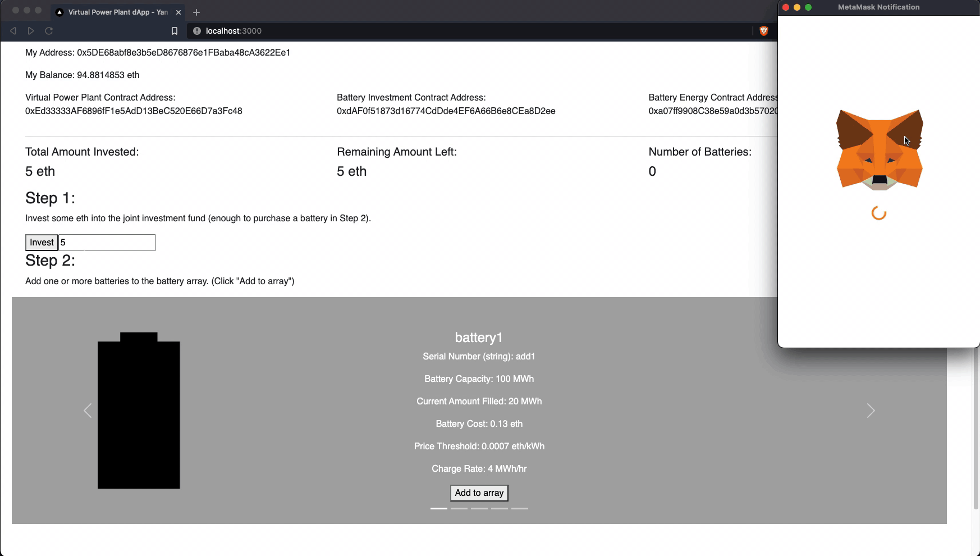Open the site information icon
This screenshot has width=980, height=556.
[x=197, y=31]
